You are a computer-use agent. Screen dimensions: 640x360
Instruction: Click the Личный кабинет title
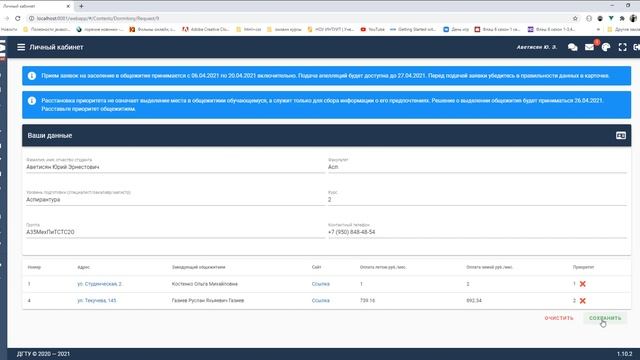[56, 47]
